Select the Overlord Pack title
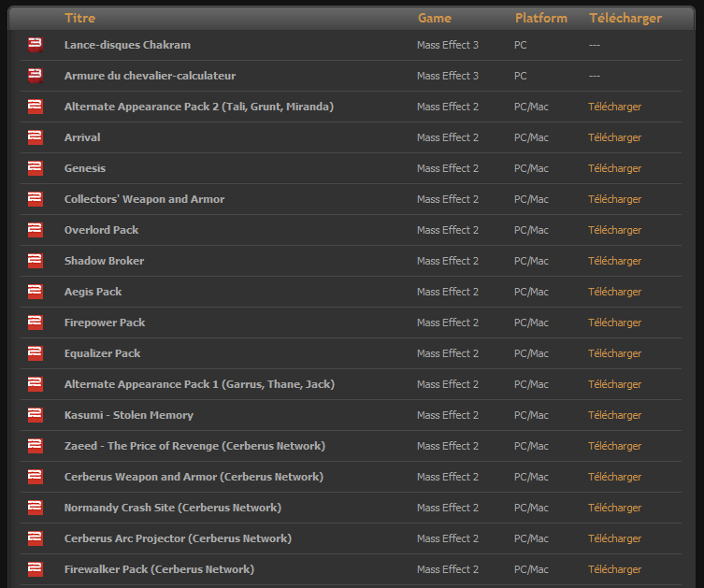Screen dimensions: 704x588 point(102,230)
